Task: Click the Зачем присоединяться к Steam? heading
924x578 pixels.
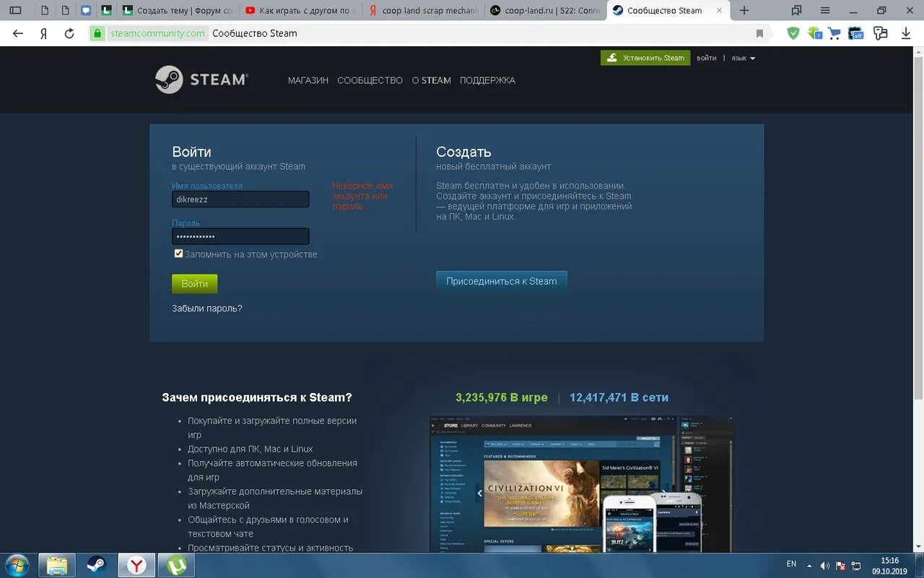Action: [x=257, y=397]
